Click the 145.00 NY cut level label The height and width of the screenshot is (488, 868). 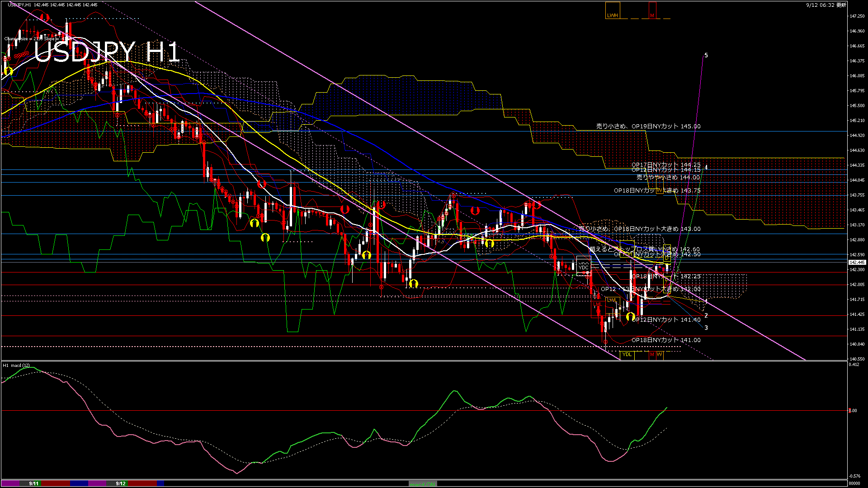point(648,127)
